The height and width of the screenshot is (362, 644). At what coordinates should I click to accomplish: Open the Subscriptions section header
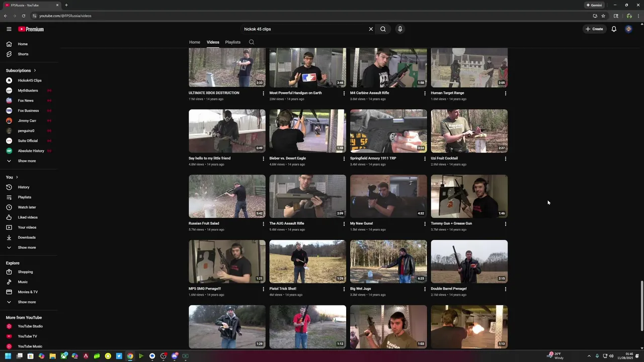tap(21, 70)
